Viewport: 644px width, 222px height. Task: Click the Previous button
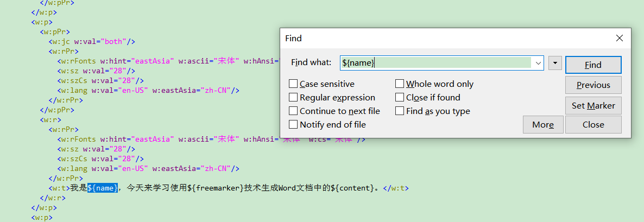click(x=593, y=85)
